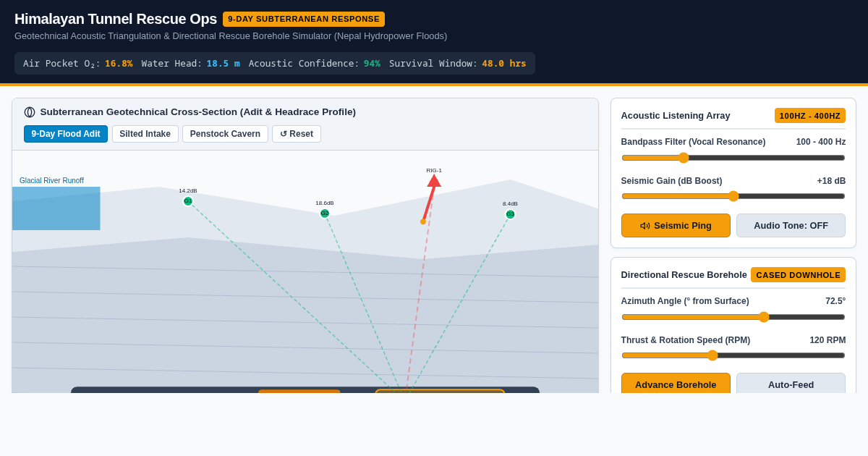Screen dimensions: 868x456
Task: Click the Acoustic Listening Array heading
Action: point(676,116)
